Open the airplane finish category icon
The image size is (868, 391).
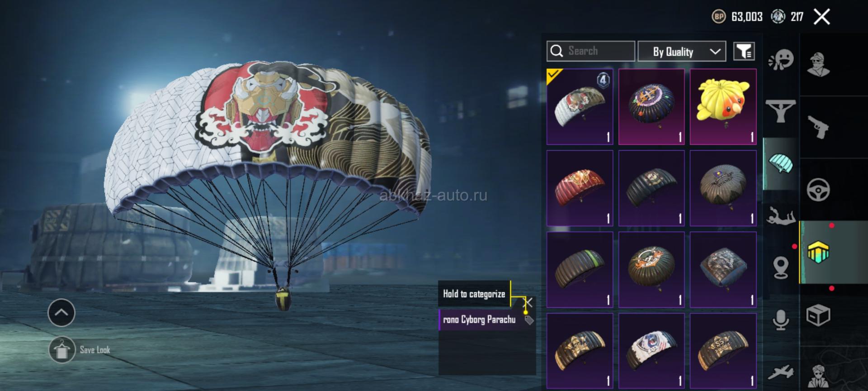[x=781, y=372]
